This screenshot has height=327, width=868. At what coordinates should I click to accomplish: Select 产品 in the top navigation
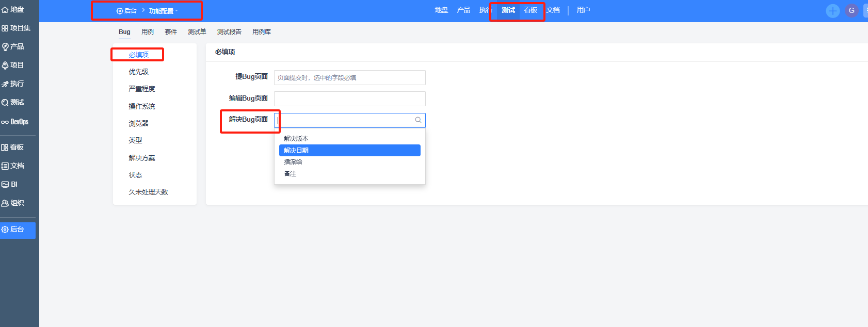(463, 10)
